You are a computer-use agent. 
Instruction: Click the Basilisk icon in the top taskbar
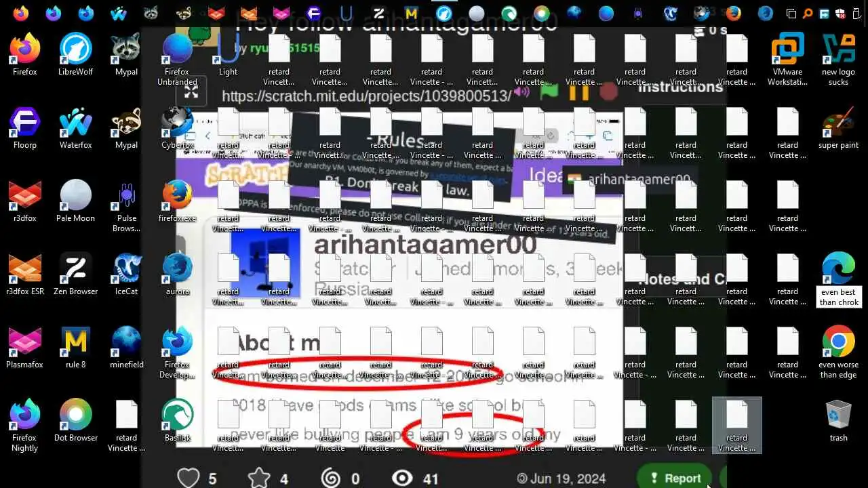click(509, 13)
